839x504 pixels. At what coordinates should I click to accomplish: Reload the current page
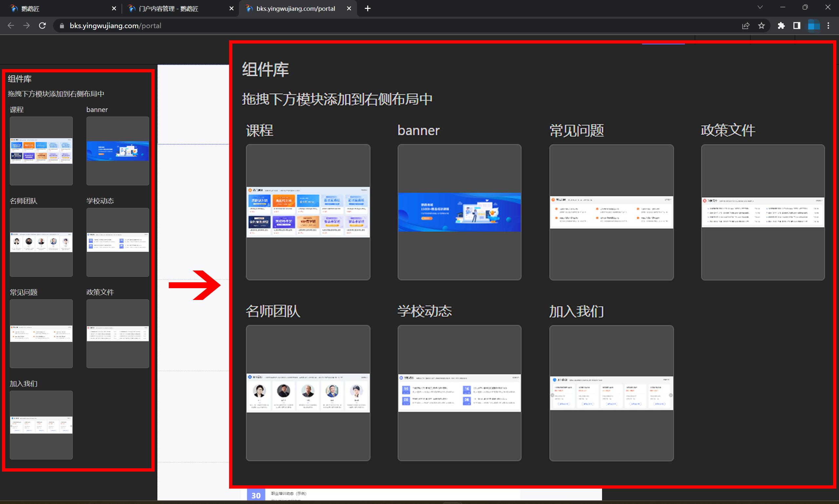(x=42, y=26)
